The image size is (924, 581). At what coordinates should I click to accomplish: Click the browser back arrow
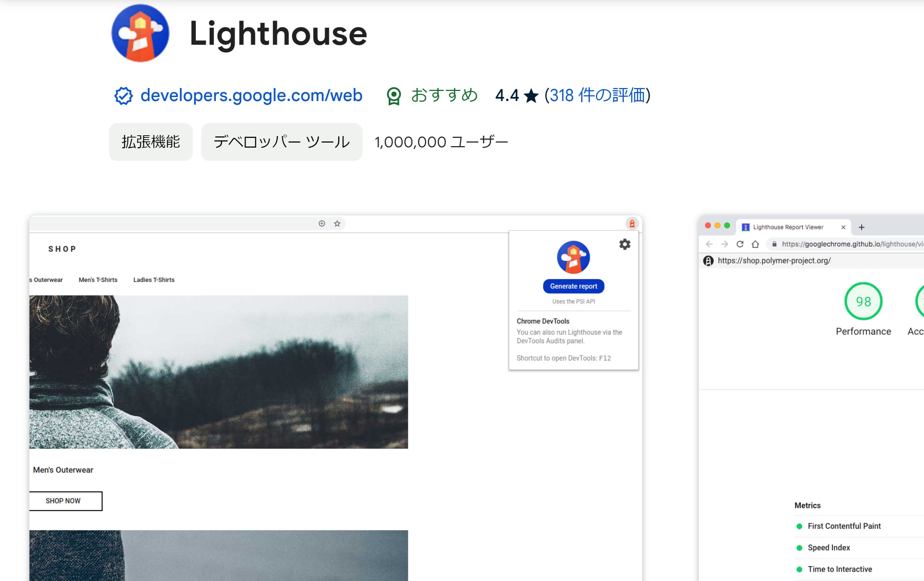(x=709, y=244)
